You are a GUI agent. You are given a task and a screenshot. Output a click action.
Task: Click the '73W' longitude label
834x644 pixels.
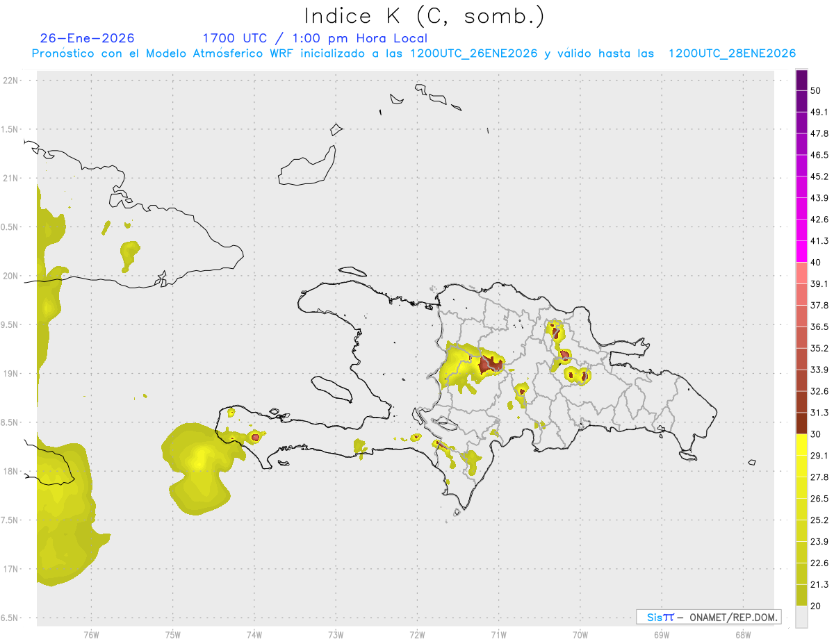point(336,635)
